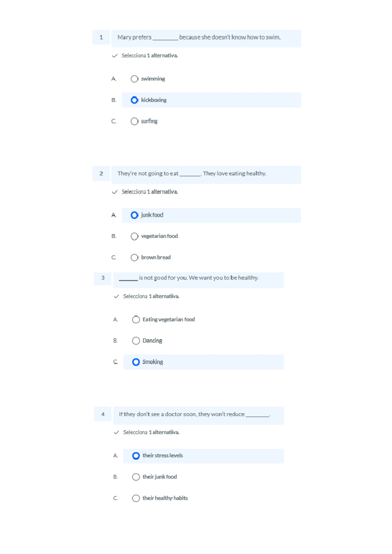Select the 'kickboxing' answer option
Image resolution: width=392 pixels, height=554 pixels.
click(x=134, y=100)
